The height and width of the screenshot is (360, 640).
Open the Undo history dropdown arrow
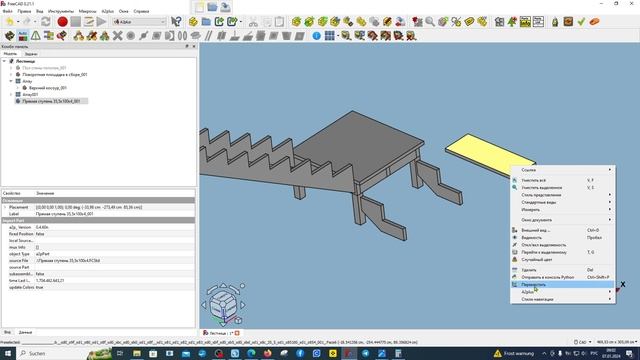point(18,22)
